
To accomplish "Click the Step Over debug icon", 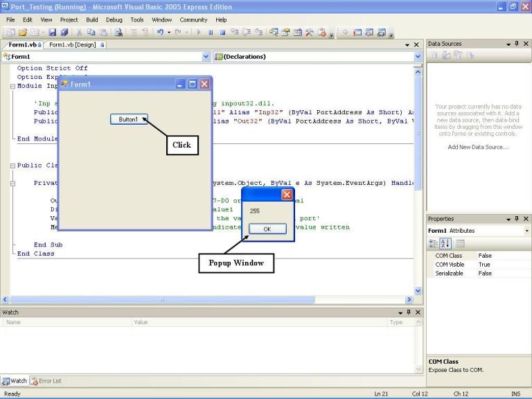I will pos(247,33).
